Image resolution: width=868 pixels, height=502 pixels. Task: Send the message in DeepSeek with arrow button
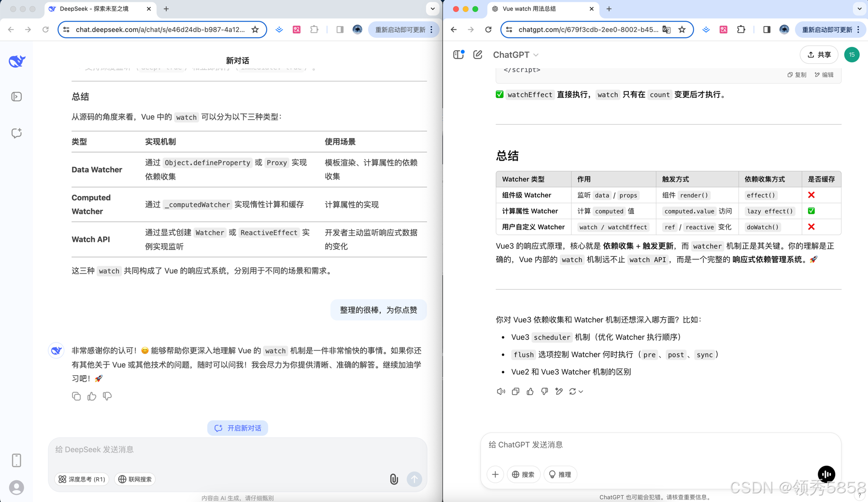tap(414, 479)
